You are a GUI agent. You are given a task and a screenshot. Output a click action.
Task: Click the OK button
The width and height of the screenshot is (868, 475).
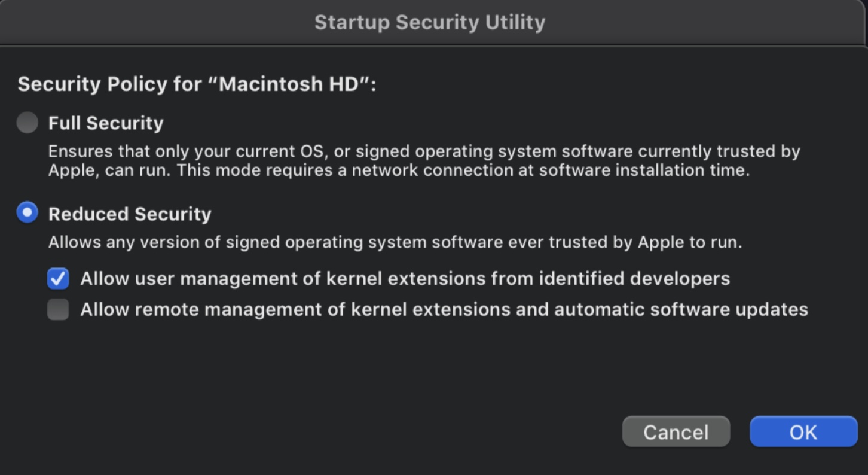803,432
